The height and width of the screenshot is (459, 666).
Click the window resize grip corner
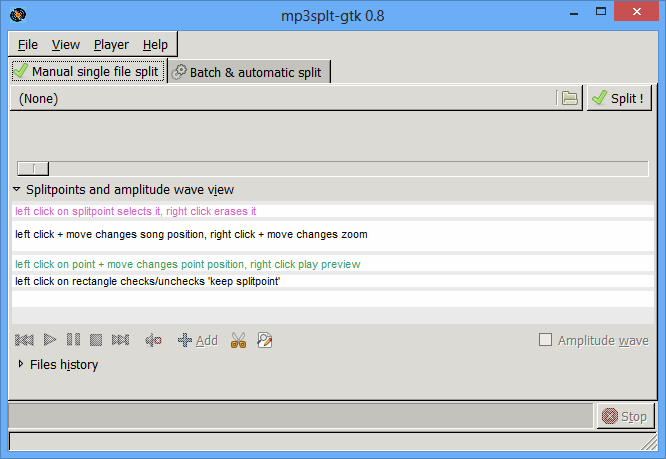tap(649, 443)
